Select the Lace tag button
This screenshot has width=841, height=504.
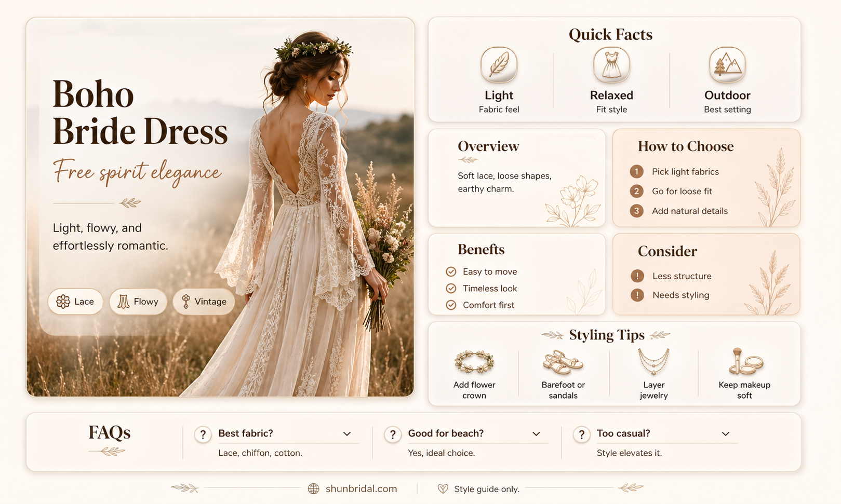click(75, 302)
